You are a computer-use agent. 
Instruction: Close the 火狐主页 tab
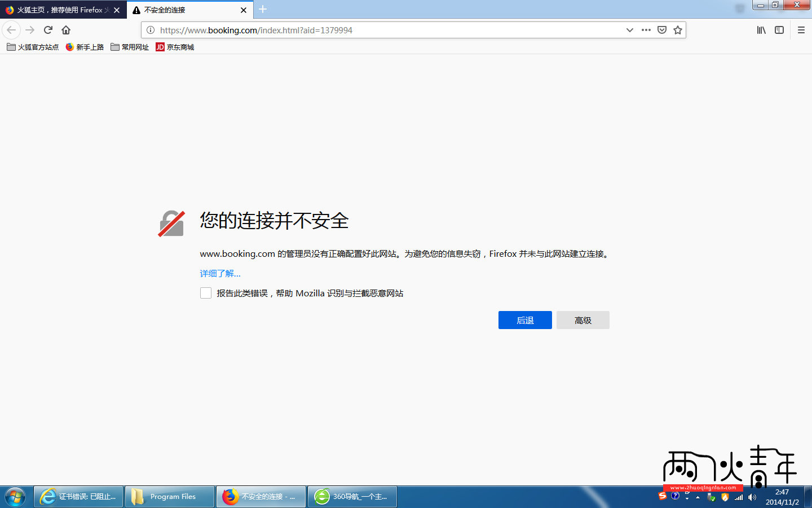click(117, 10)
